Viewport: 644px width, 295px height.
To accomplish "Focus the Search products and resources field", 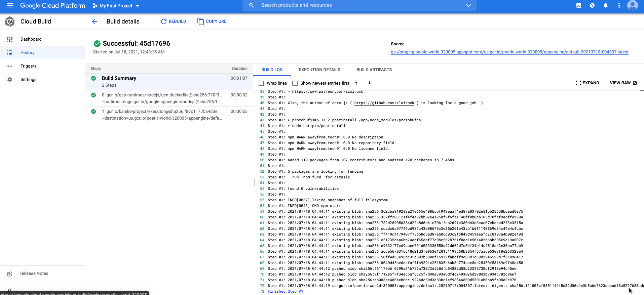I will tap(359, 5).
